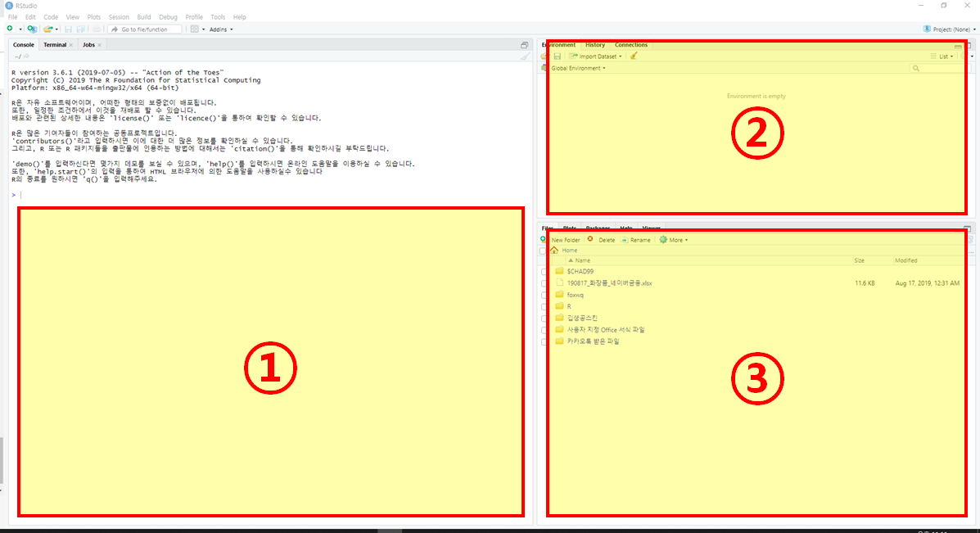
Task: Open the Debug menu
Action: [x=168, y=17]
